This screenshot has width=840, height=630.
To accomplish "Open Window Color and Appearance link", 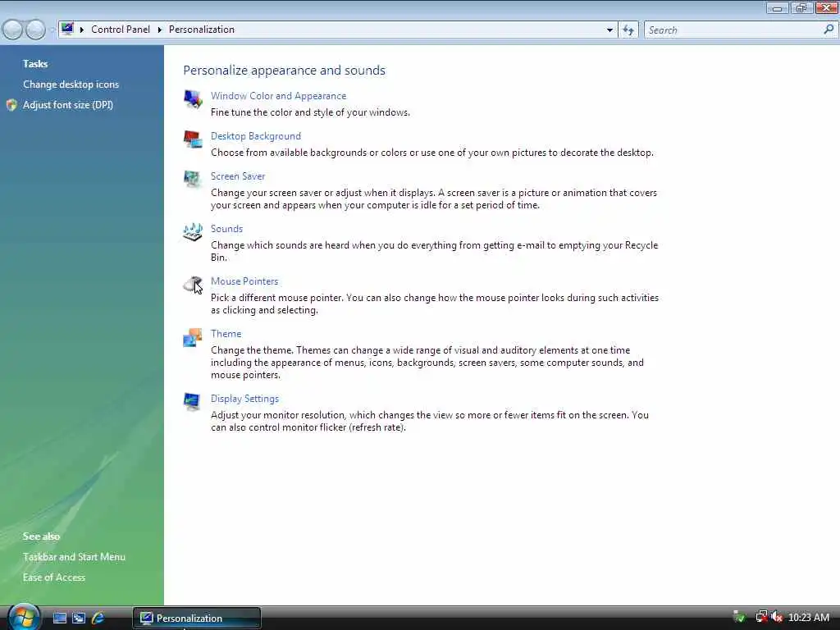I will [279, 96].
